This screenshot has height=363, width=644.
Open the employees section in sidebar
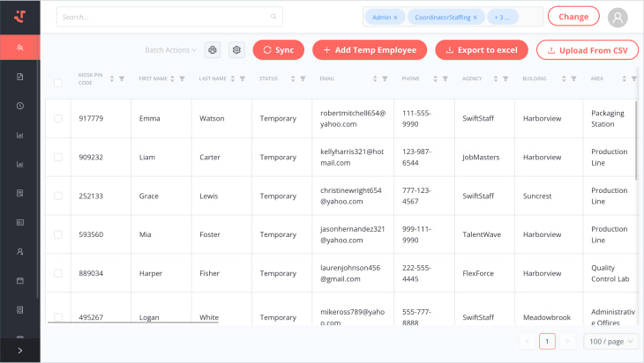coord(19,48)
